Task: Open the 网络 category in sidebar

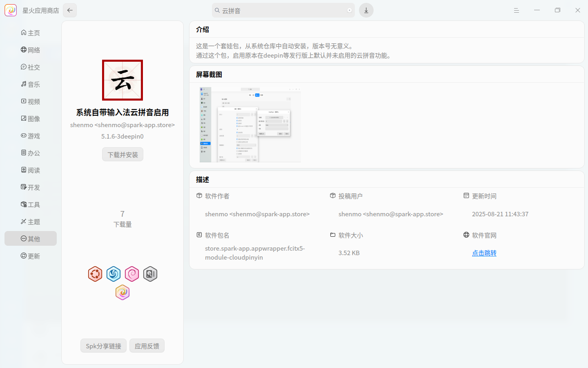Action: pyautogui.click(x=31, y=50)
